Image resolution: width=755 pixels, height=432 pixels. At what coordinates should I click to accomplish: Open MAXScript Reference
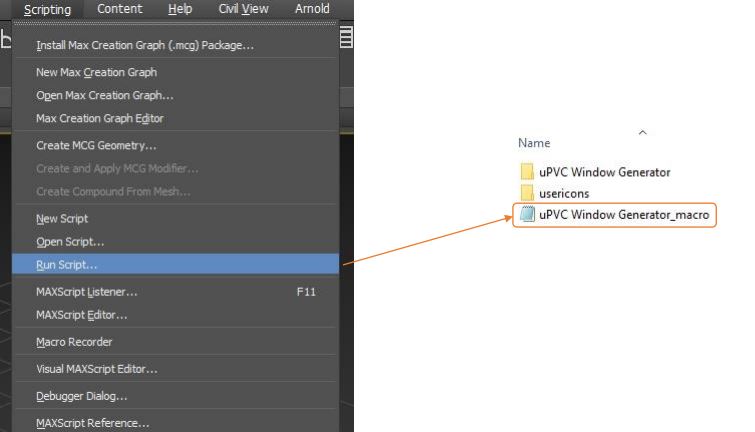(x=176, y=423)
